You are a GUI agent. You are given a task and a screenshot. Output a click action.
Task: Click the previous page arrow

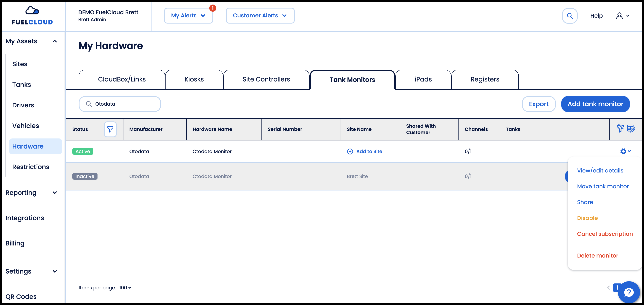point(608,288)
